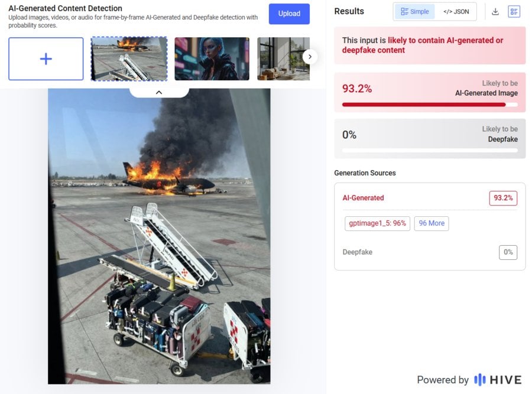The image size is (532, 394).
Task: Download the detection results
Action: pos(495,11)
